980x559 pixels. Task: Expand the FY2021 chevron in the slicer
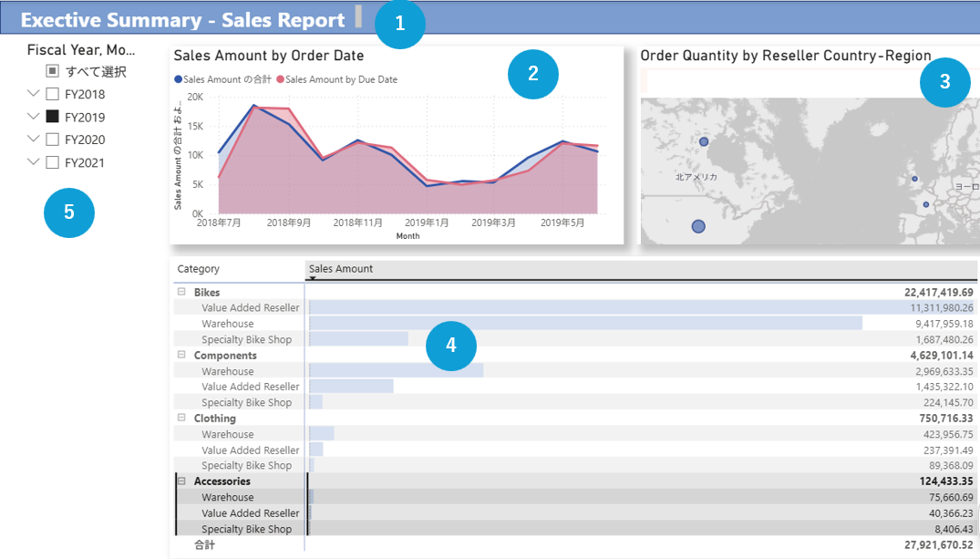coord(34,162)
